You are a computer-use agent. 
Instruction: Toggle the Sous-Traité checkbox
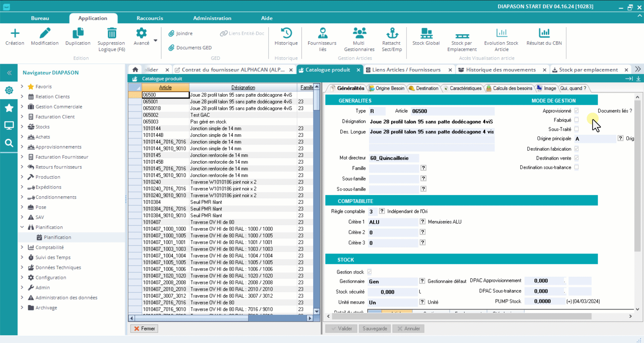(x=576, y=129)
